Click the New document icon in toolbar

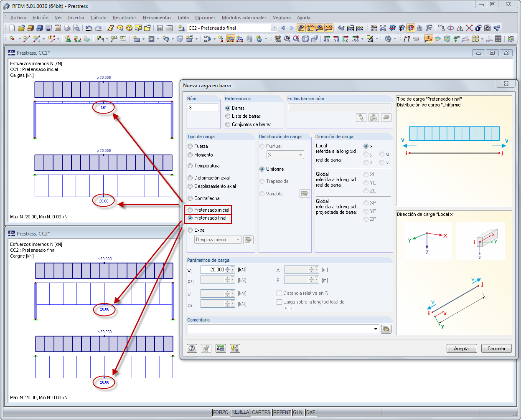coord(12,28)
